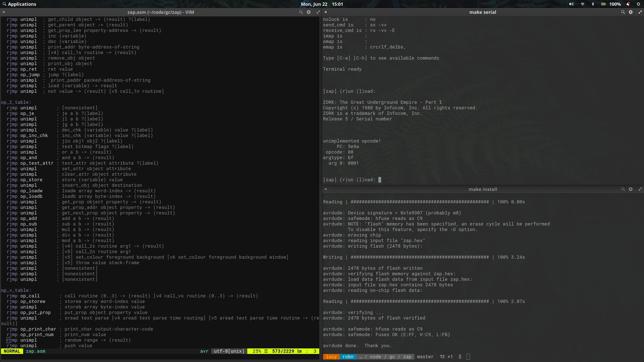This screenshot has height=362, width=644.
Task: Click the make serial window title
Action: 483,12
